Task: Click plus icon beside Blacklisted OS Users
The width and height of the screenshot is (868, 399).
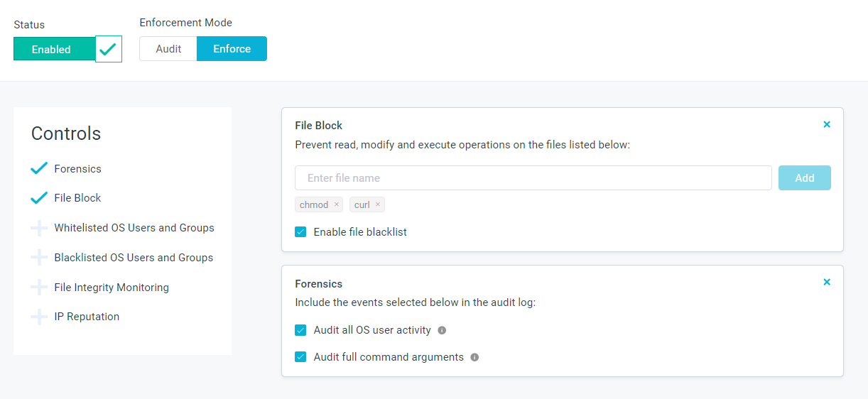Action: click(x=39, y=258)
